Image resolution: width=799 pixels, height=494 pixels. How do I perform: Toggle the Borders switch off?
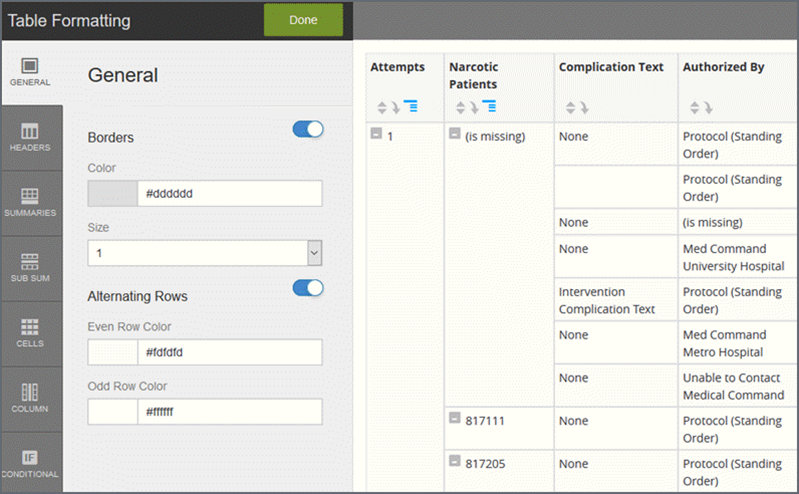[x=308, y=129]
